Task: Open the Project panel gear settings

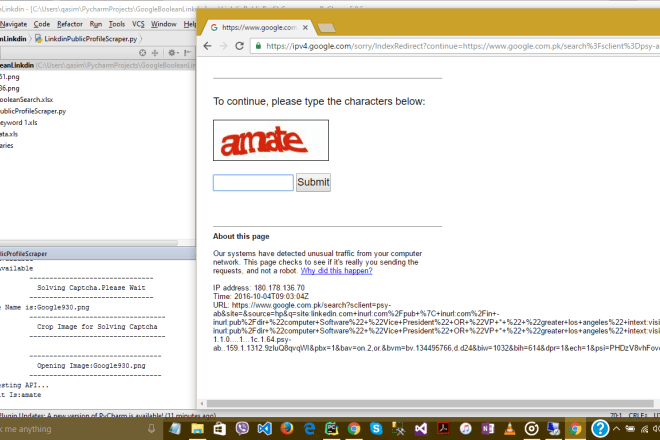Action: click(x=173, y=53)
